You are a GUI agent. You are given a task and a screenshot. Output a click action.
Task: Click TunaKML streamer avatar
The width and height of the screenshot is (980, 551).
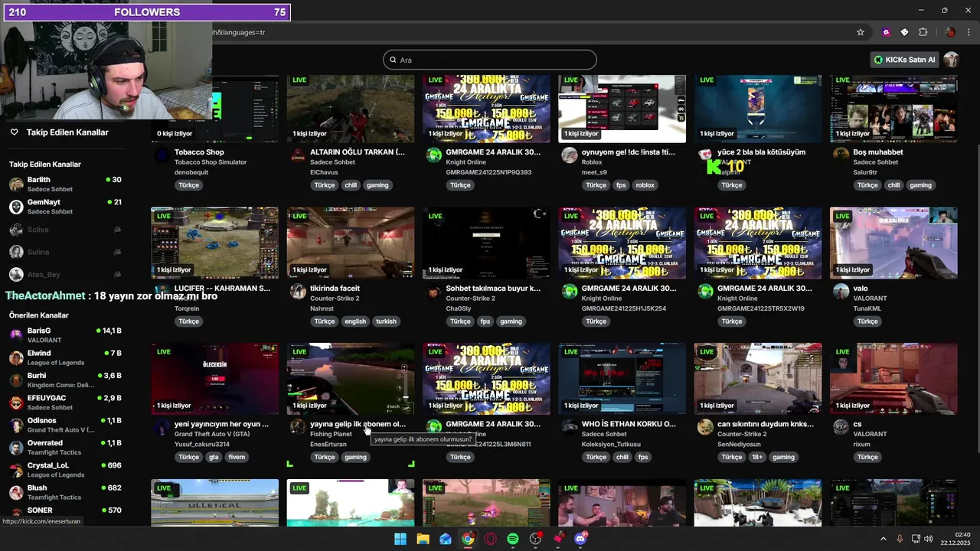[841, 292]
